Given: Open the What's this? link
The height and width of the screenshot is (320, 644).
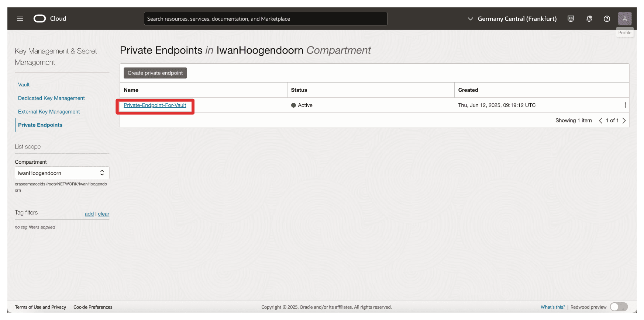Looking at the screenshot, I should (x=553, y=307).
